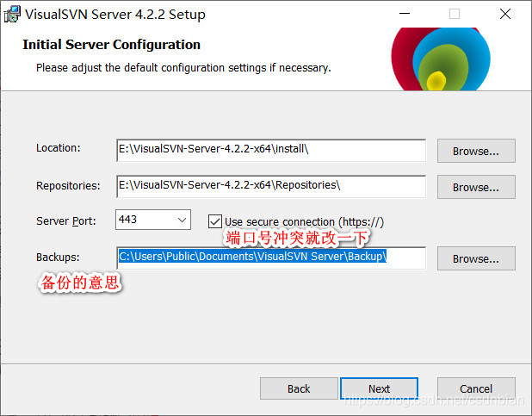Toggle Use secure connection (https://) checkbox
Viewport: 532px width, 416px height.
point(215,221)
